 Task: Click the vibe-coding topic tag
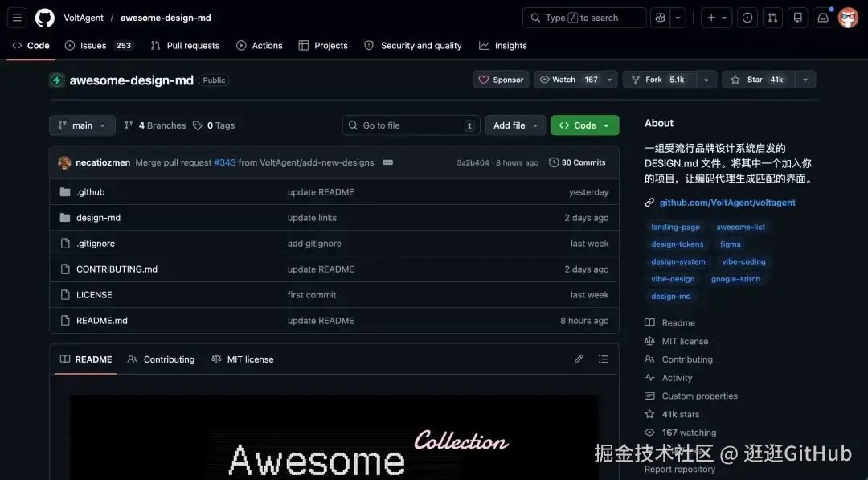coord(743,261)
